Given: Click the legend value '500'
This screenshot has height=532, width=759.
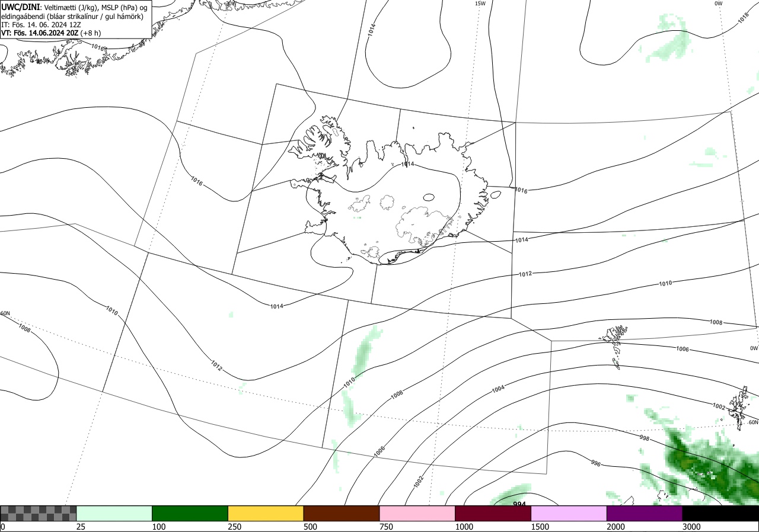Looking at the screenshot, I should (310, 527).
